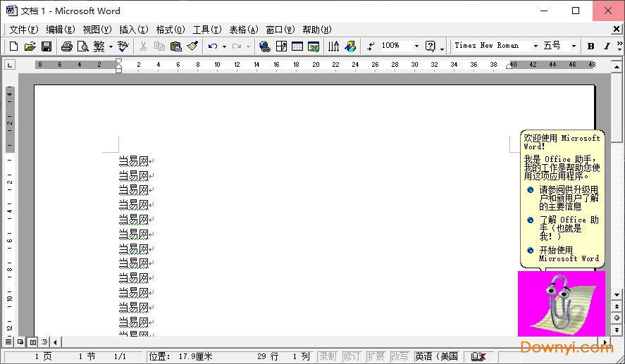This screenshot has height=364, width=625.
Task: Save the document with the floppy icon
Action: pyautogui.click(x=46, y=46)
